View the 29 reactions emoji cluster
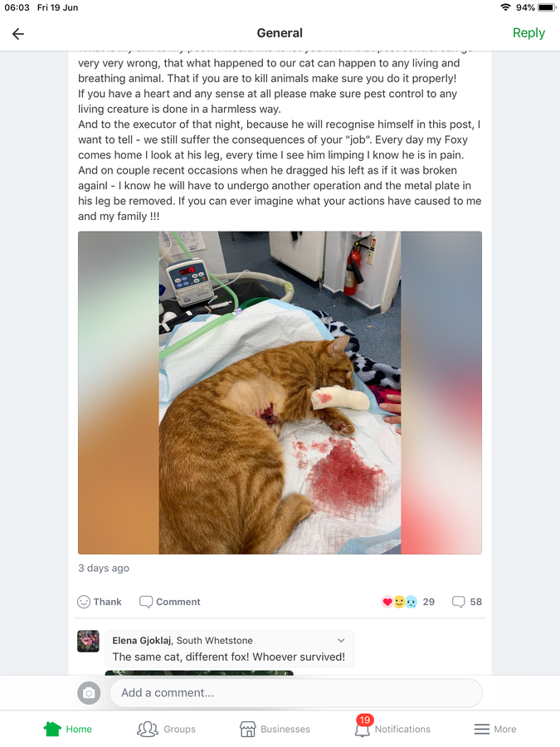 click(400, 602)
